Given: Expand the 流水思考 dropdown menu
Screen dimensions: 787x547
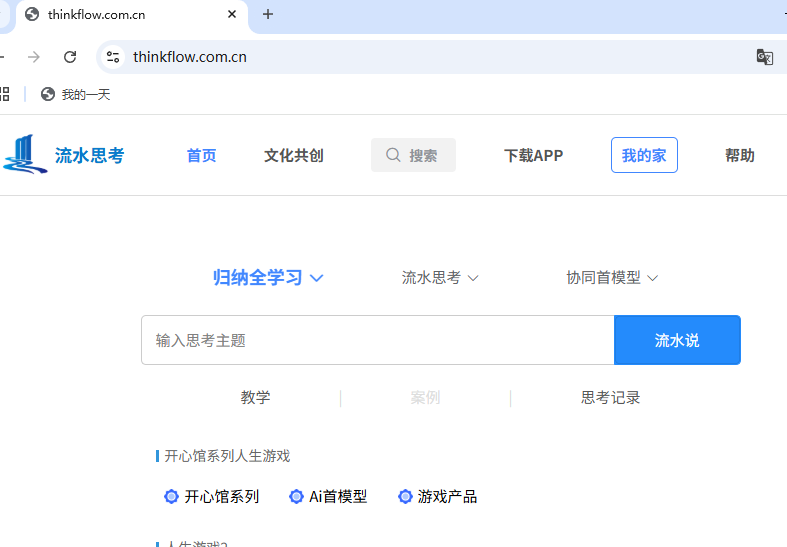Looking at the screenshot, I should [440, 278].
